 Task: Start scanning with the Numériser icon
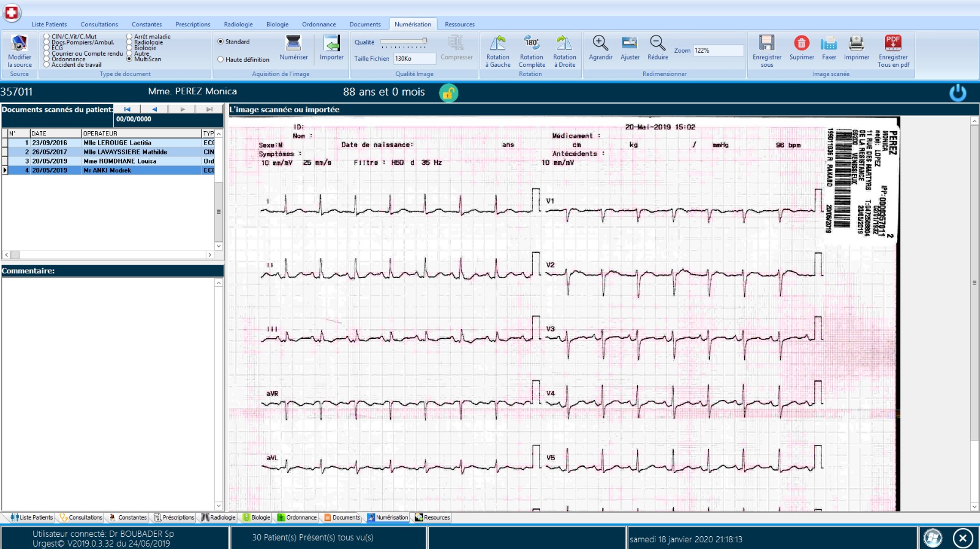293,43
